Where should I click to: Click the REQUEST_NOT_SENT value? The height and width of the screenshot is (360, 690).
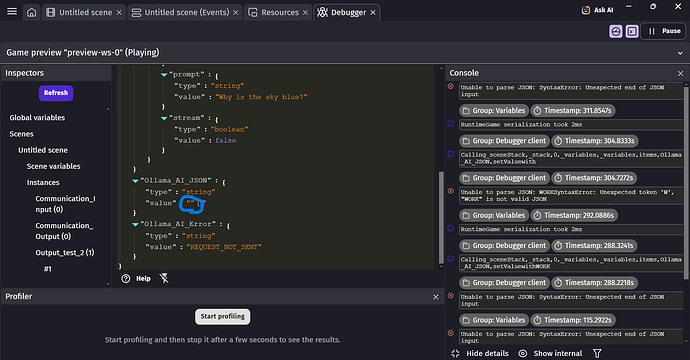(224, 247)
